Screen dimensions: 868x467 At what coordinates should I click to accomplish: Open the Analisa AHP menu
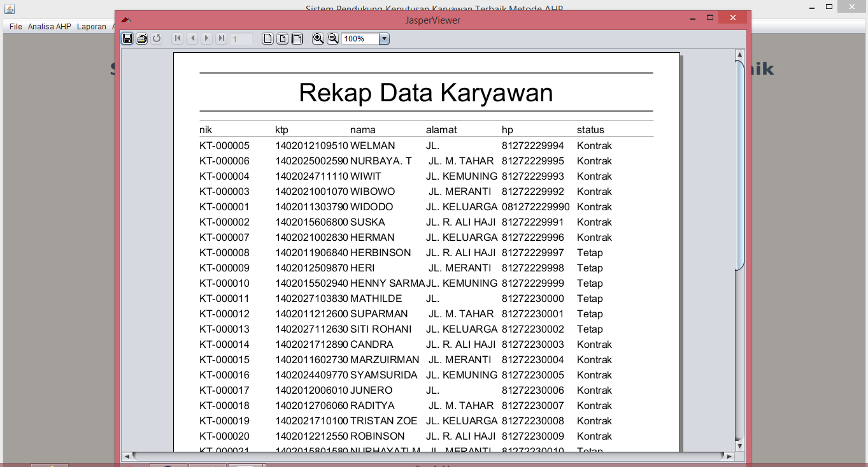[x=49, y=27]
